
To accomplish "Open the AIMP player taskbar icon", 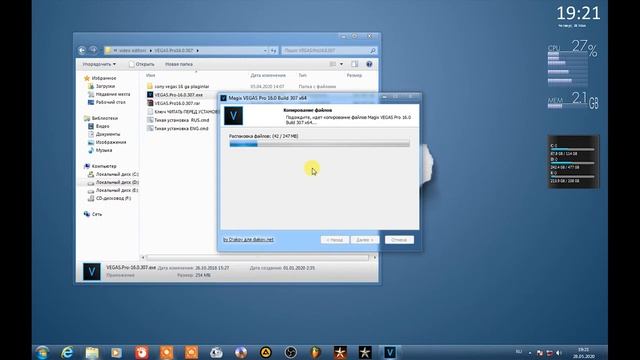I will tap(266, 352).
